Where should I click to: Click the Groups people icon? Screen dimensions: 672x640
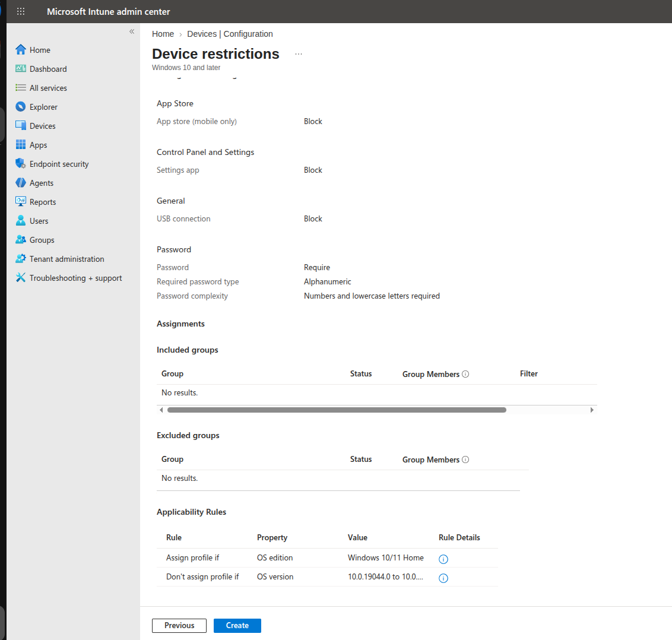point(21,239)
